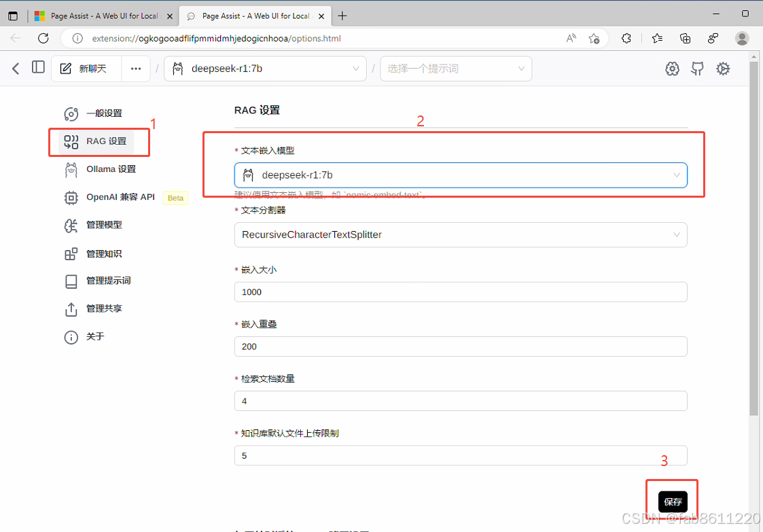Screen dimensions: 763x532
Task: Click the info icon beside 关于
Action: pos(71,337)
